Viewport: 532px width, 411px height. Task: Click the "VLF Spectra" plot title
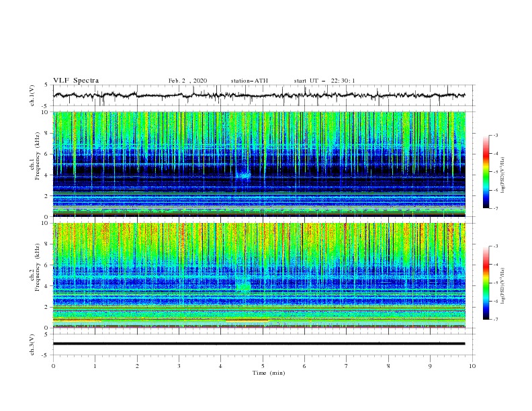pyautogui.click(x=76, y=81)
